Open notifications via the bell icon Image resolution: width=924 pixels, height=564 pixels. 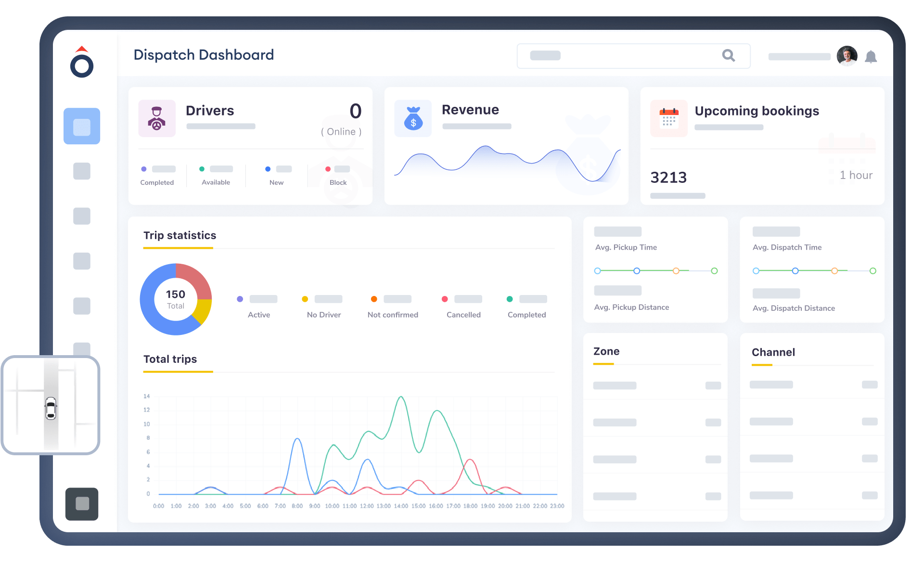tap(871, 56)
